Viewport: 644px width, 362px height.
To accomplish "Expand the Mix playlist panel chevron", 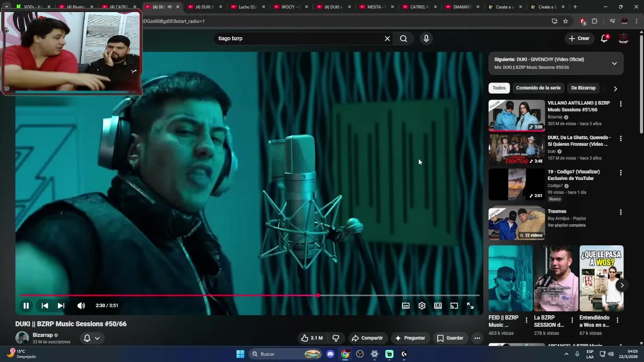I will click(614, 63).
